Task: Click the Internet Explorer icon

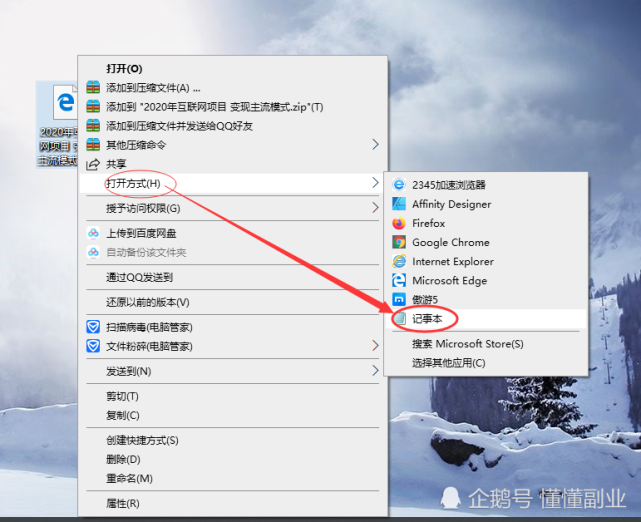Action: (399, 261)
